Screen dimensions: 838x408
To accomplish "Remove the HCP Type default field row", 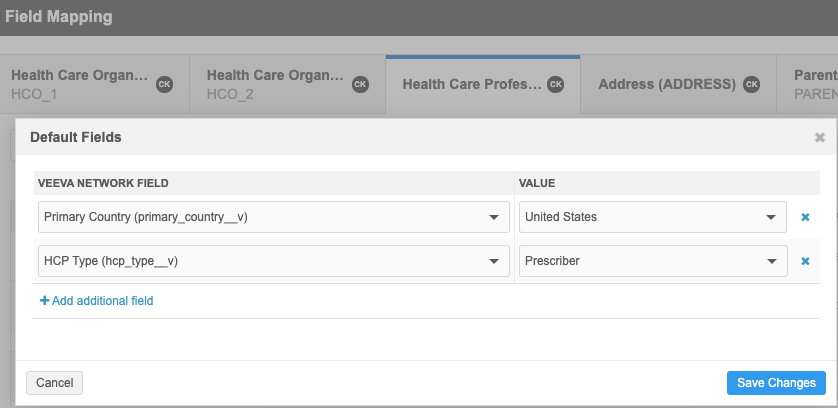I will (x=805, y=261).
